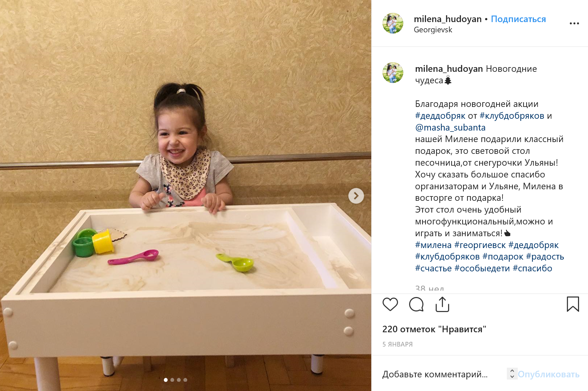Select the second carousel dot indicator
Viewport: 588px width, 391px height.
[x=172, y=380]
